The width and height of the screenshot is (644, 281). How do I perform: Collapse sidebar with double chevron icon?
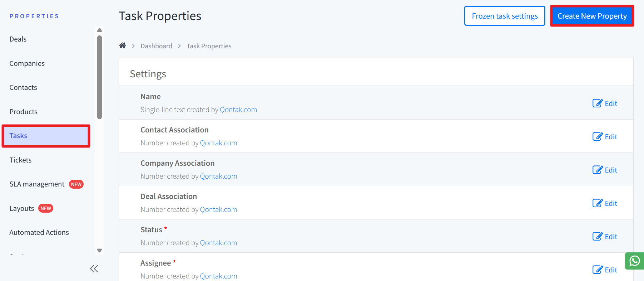tap(94, 269)
